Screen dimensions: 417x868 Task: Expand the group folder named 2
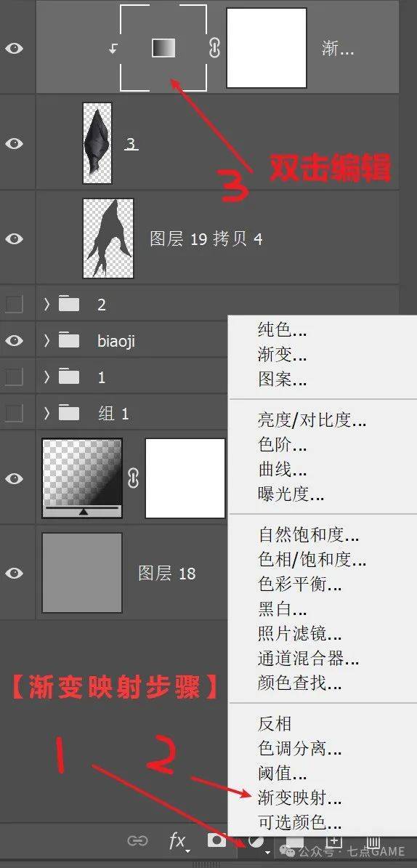pyautogui.click(x=47, y=305)
